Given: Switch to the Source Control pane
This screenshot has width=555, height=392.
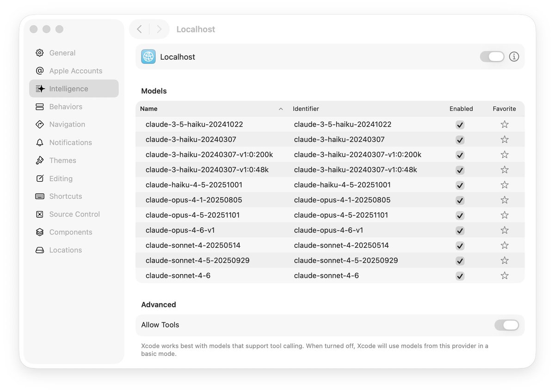Looking at the screenshot, I should [x=74, y=214].
